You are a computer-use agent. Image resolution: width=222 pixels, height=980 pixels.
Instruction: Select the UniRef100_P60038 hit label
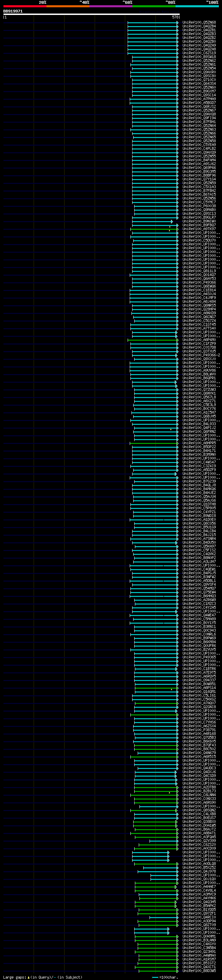pyautogui.click(x=199, y=206)
